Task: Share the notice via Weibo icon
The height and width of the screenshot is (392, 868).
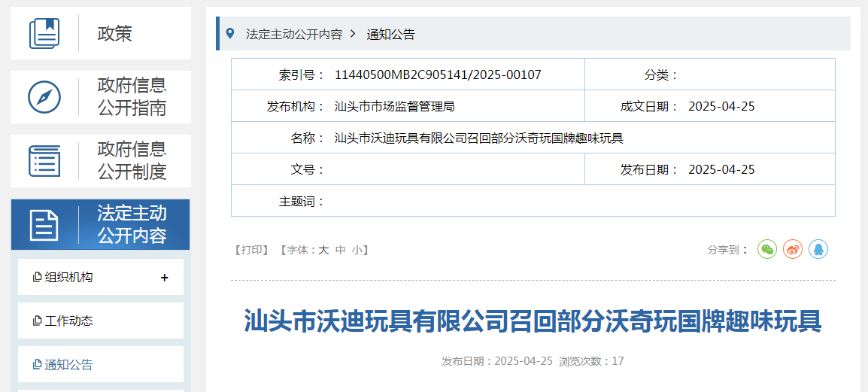Action: pos(793,249)
